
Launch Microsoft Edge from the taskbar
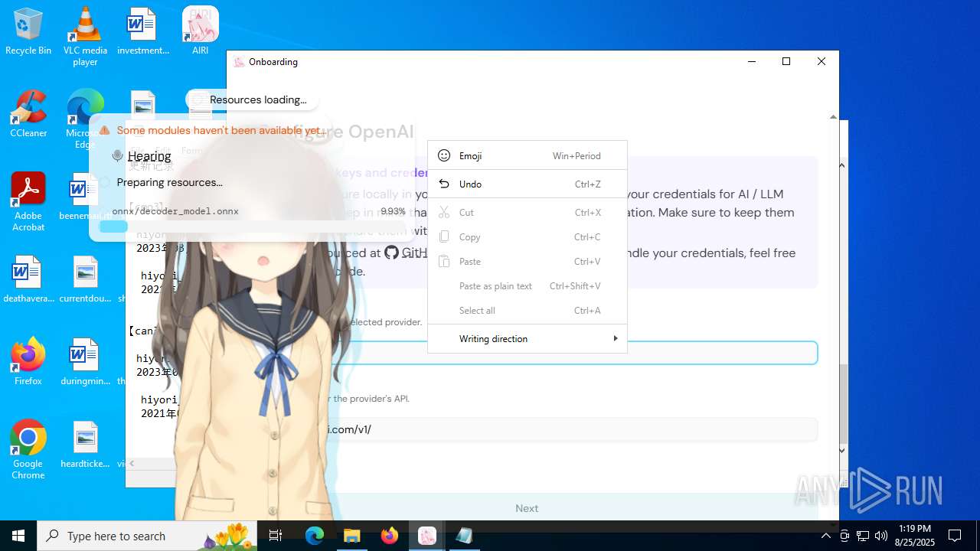click(315, 536)
